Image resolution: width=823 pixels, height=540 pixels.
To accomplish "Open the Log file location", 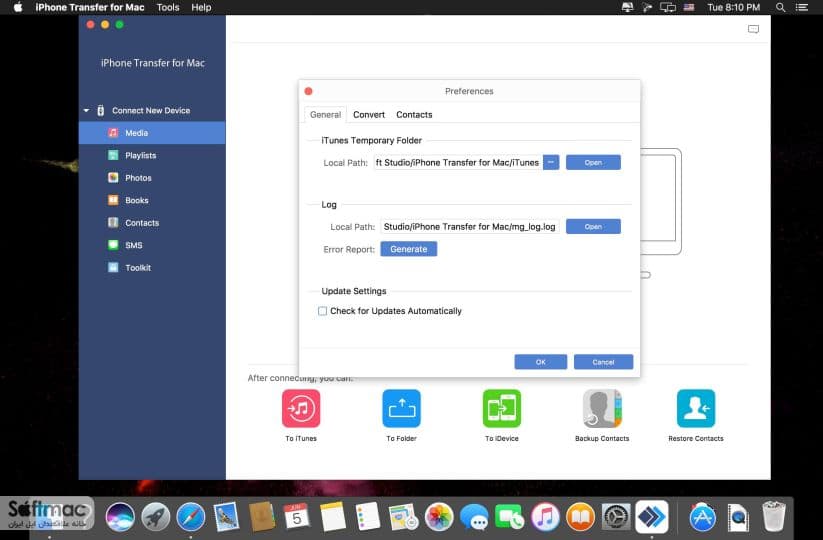I will [593, 227].
